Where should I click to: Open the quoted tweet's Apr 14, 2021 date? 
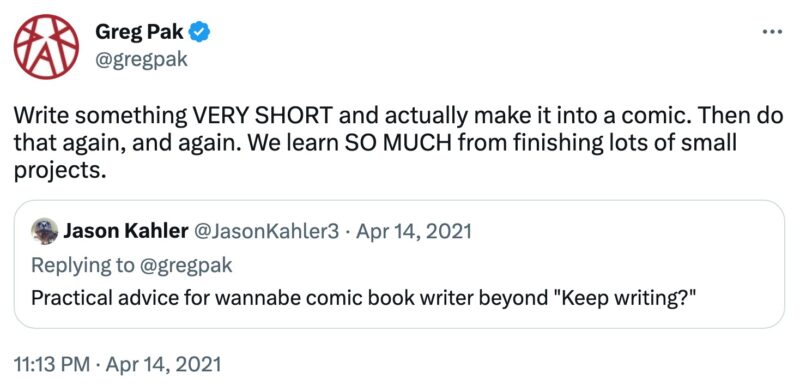point(413,232)
